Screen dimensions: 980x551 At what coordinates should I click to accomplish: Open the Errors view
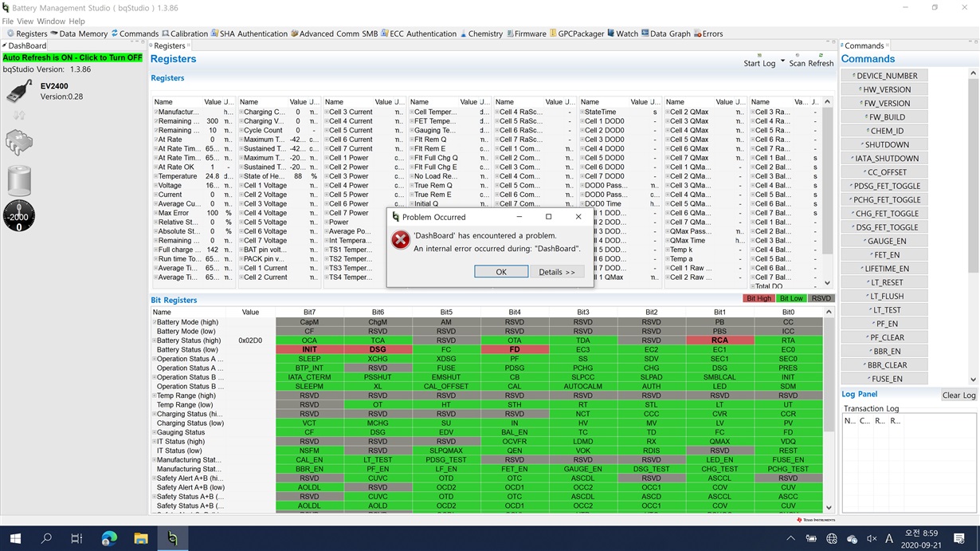tap(708, 33)
